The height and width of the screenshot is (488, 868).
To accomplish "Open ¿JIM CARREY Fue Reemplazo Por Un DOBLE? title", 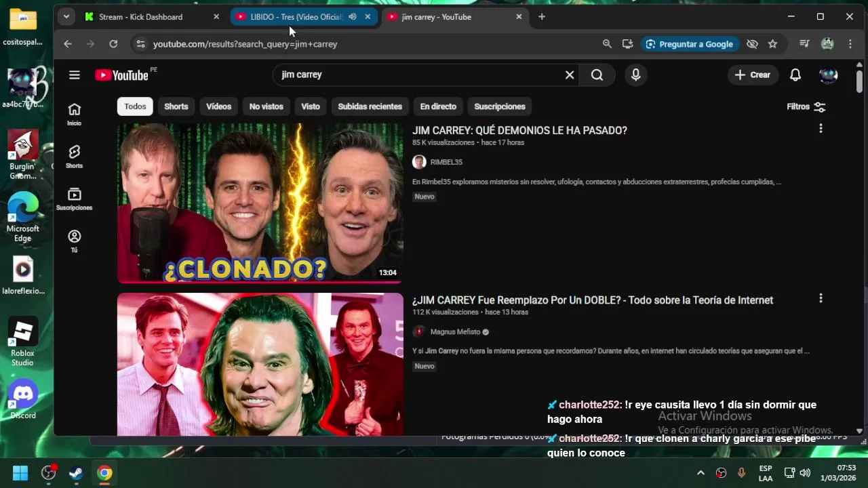I will [593, 300].
